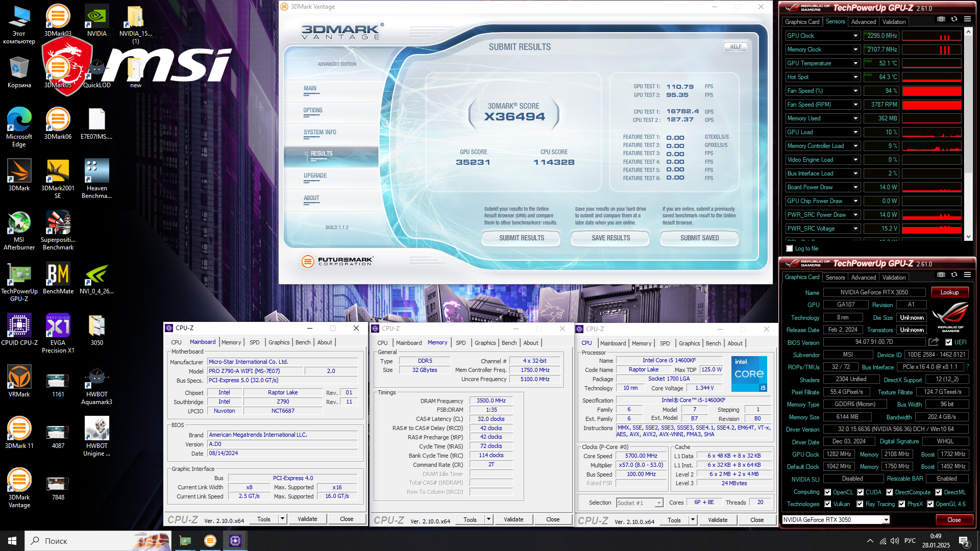Expand GPU Clock sensor dropdown
980x551 pixels.
[x=855, y=36]
